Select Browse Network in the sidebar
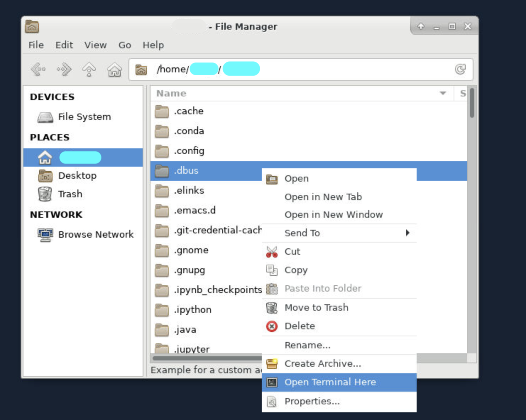This screenshot has width=526, height=420. (95, 234)
